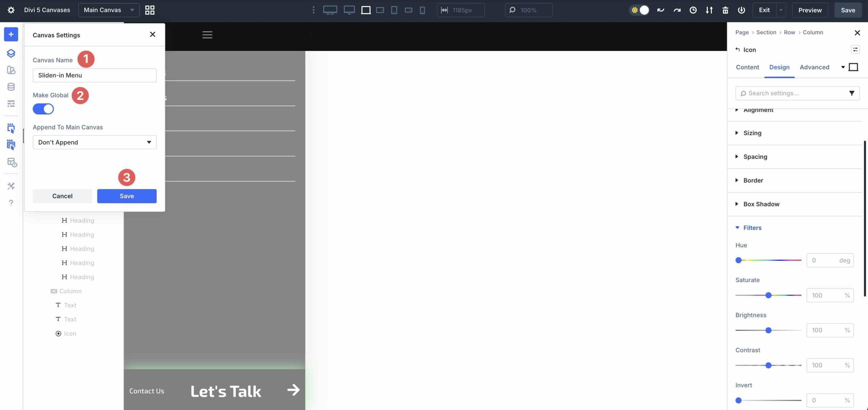Click the undo arrow icon
868x410 pixels.
[x=659, y=10]
